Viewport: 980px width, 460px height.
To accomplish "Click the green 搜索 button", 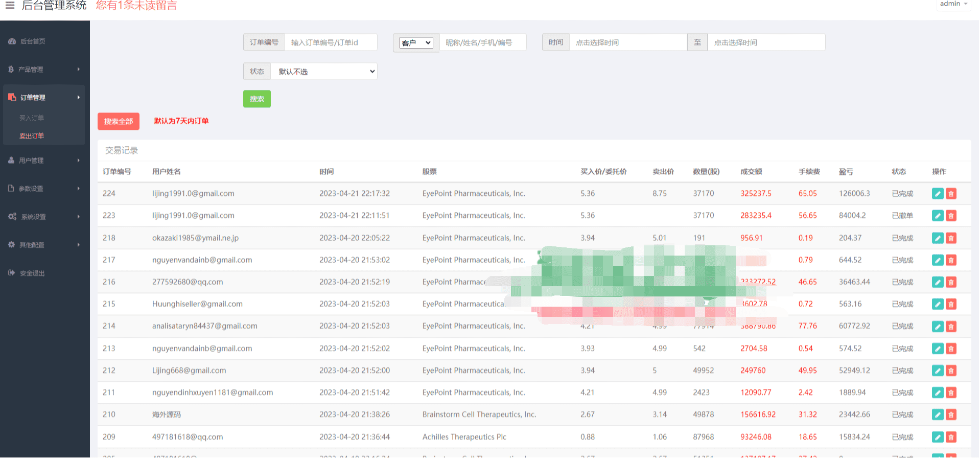I will point(256,99).
